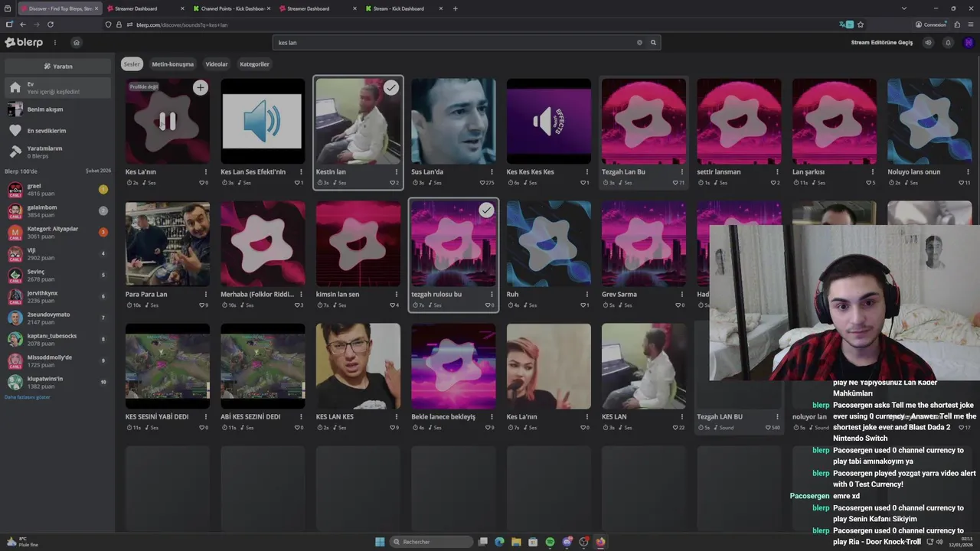This screenshot has height=551, width=980.
Task: Open the browser translate icon
Action: (846, 24)
